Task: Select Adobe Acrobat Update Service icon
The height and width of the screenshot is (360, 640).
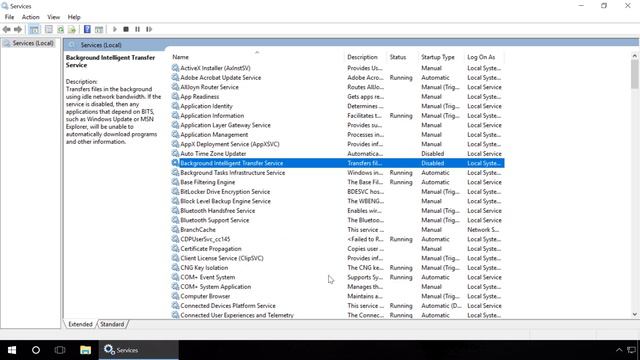Action: 175,78
